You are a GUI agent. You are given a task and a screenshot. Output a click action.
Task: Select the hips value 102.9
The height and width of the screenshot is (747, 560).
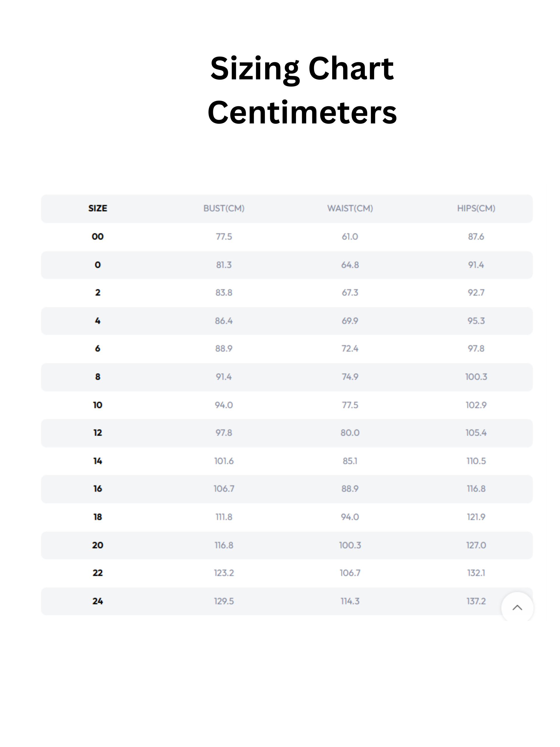(476, 405)
